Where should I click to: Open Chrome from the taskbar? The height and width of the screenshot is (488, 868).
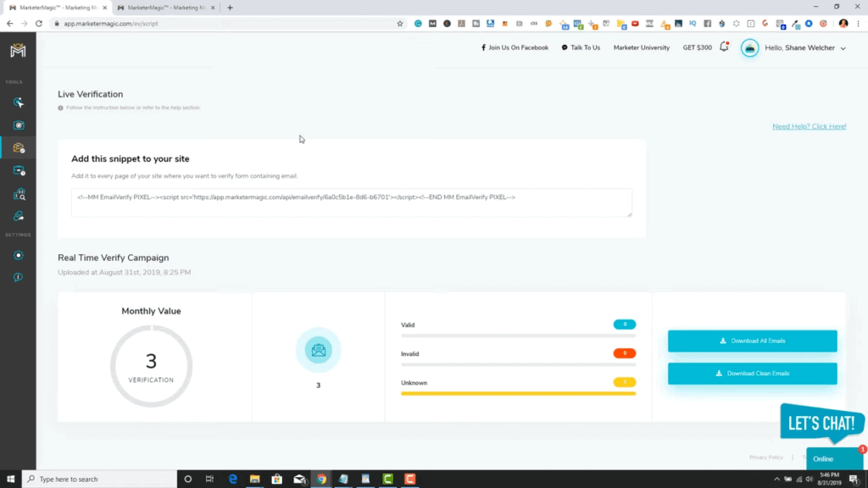(x=321, y=480)
